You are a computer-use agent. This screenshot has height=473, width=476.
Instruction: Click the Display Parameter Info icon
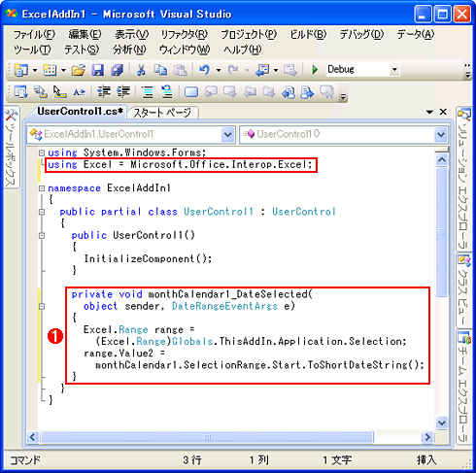41,92
